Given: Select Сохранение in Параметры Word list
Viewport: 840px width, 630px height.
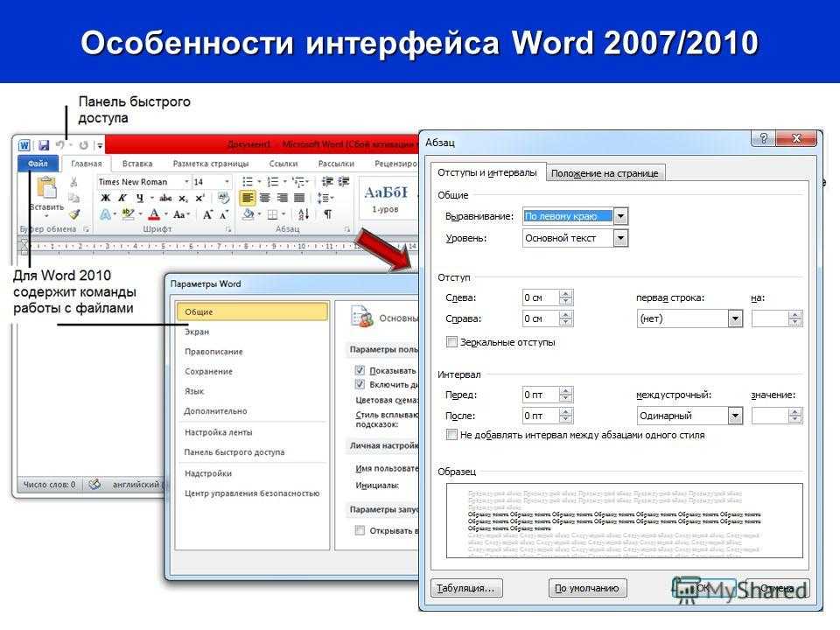Looking at the screenshot, I should pyautogui.click(x=209, y=371).
